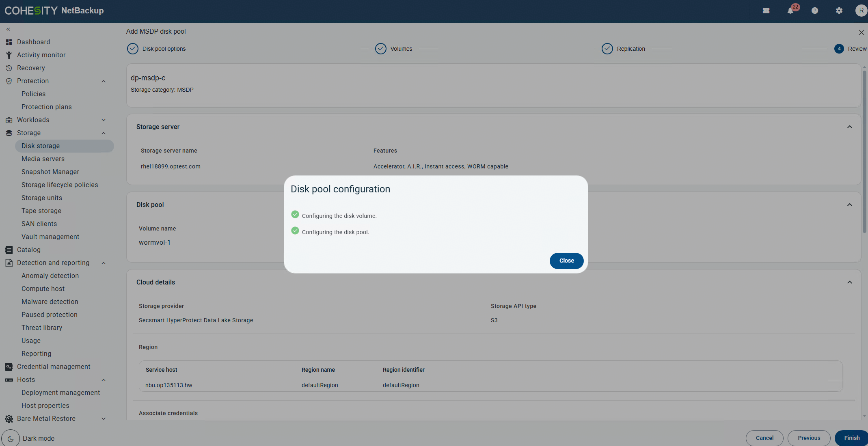Open Protection plans in sidebar
Screen dimensions: 868x446
point(47,107)
